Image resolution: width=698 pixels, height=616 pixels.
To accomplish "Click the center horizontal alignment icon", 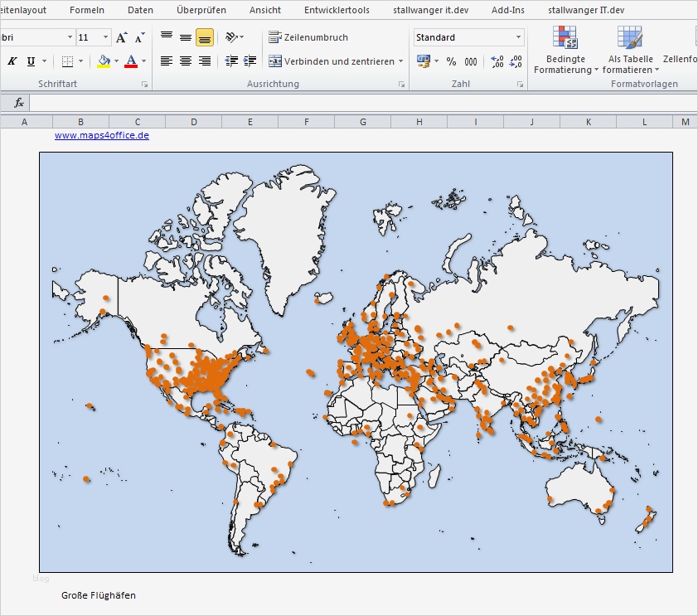I will coord(186,61).
